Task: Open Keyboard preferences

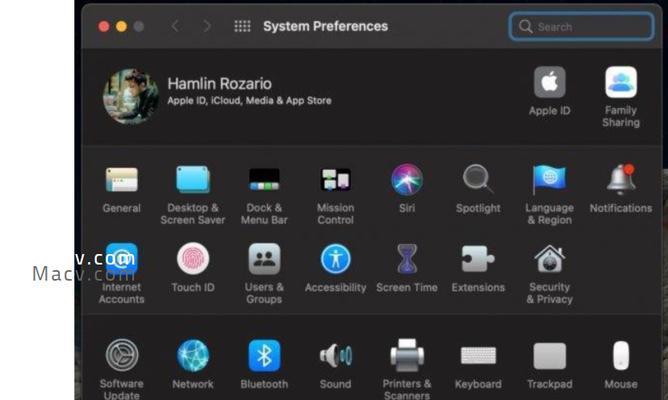Action: coord(478,355)
